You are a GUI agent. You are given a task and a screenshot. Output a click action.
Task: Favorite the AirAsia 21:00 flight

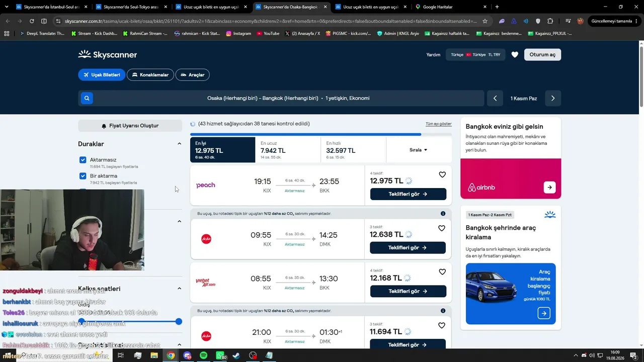(x=442, y=326)
